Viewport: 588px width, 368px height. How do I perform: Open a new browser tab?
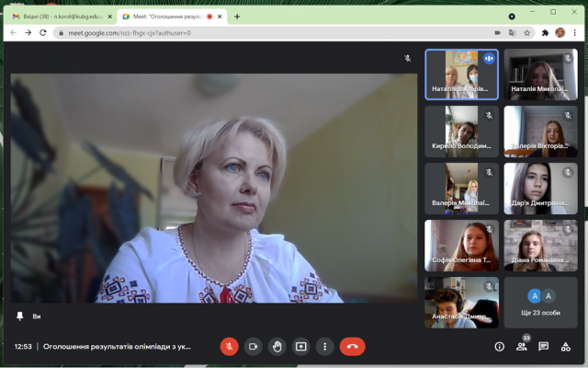[237, 17]
